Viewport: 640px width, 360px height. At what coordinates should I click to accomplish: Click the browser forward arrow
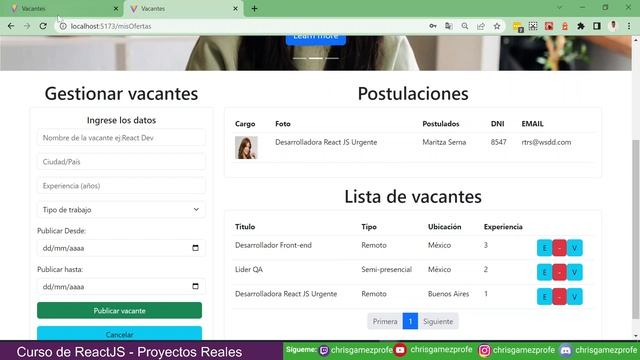click(27, 26)
